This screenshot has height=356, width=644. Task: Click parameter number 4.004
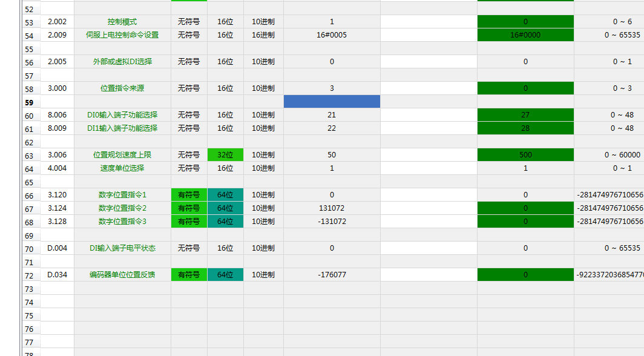[57, 168]
